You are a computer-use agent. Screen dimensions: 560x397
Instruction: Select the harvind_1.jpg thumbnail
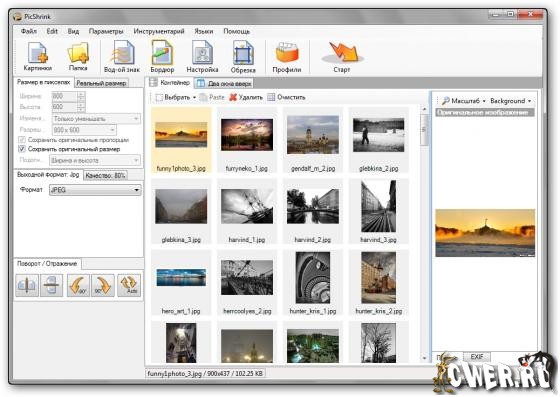coord(247,211)
